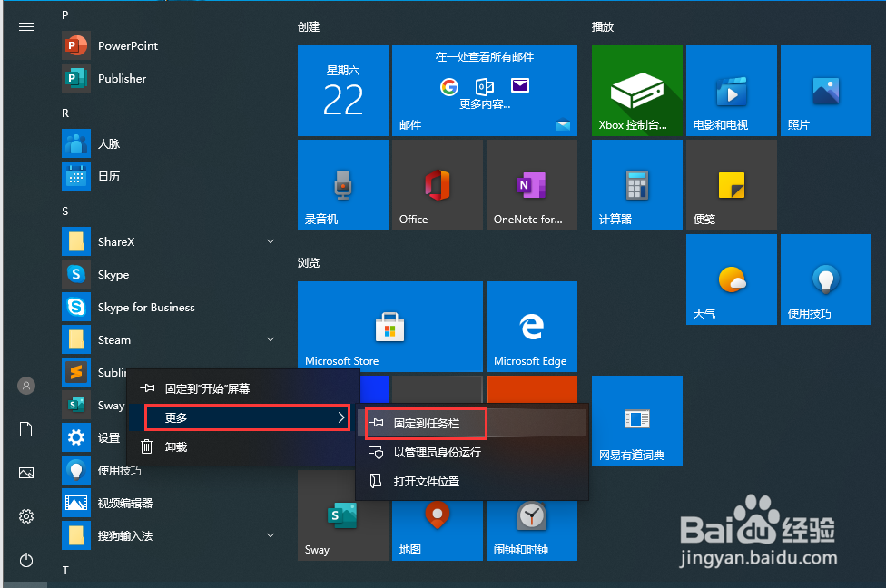Open the Xbox 控制台 tile
Screen dimensions: 886x588
[637, 91]
